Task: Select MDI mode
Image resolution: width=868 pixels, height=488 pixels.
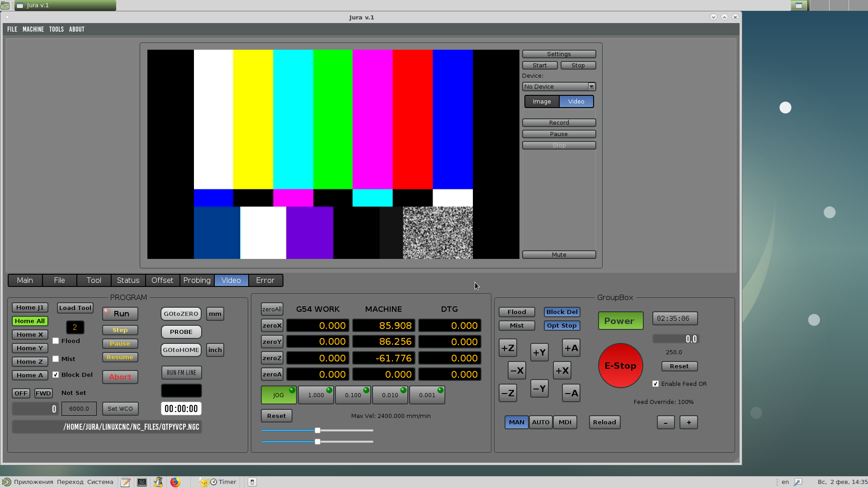Action: [565, 422]
